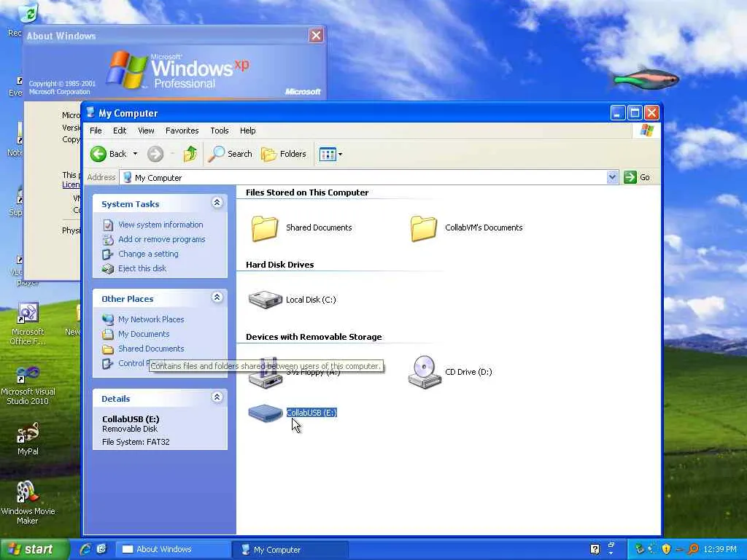Viewport: 747px width, 560px height.
Task: Click the CD Drive (D:) label
Action: pos(468,372)
